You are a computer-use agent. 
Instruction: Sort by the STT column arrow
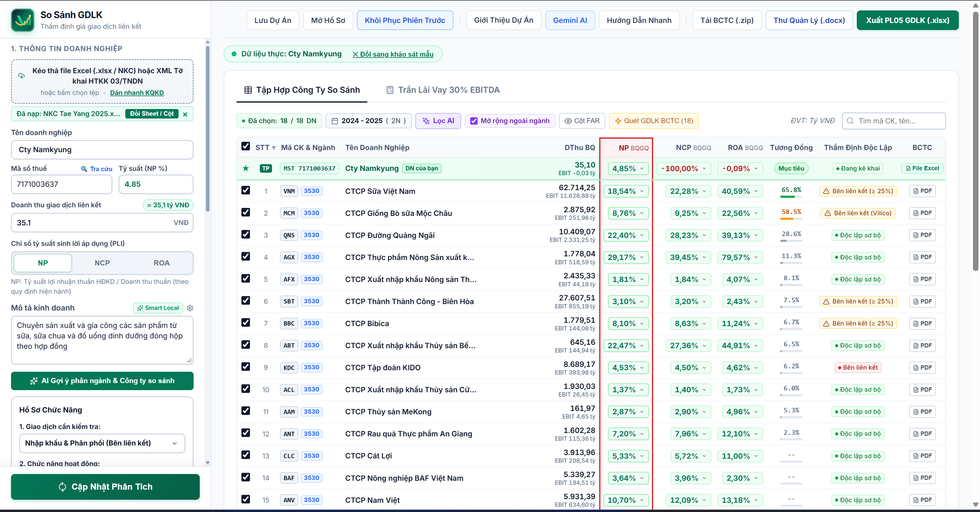click(274, 148)
